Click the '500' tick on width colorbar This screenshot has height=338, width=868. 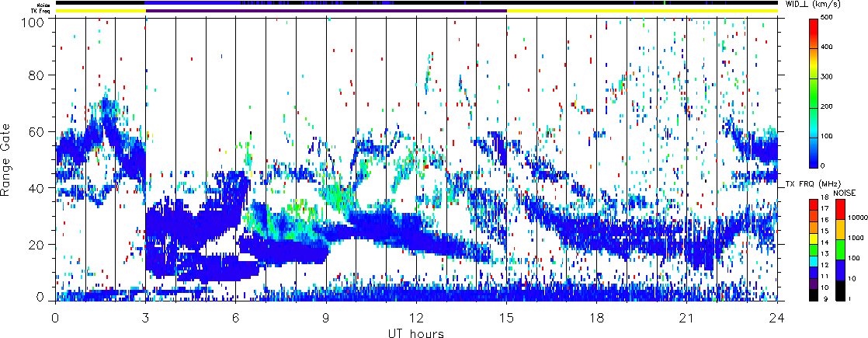pyautogui.click(x=828, y=19)
